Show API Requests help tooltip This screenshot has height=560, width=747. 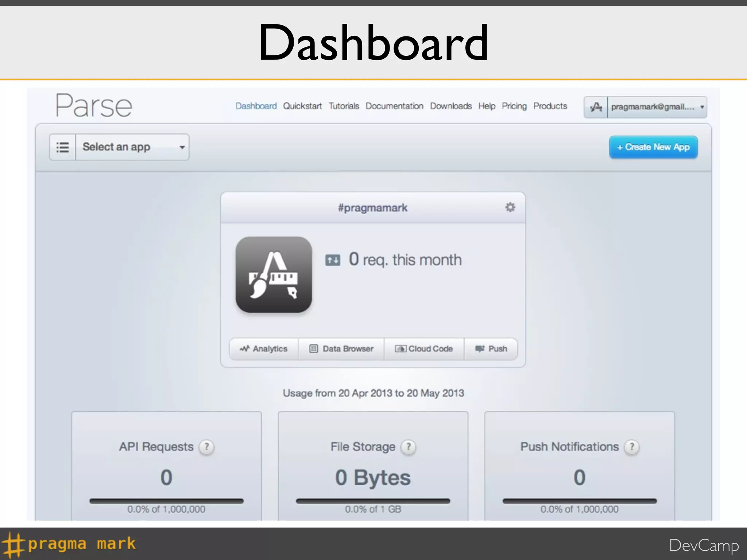(x=206, y=447)
